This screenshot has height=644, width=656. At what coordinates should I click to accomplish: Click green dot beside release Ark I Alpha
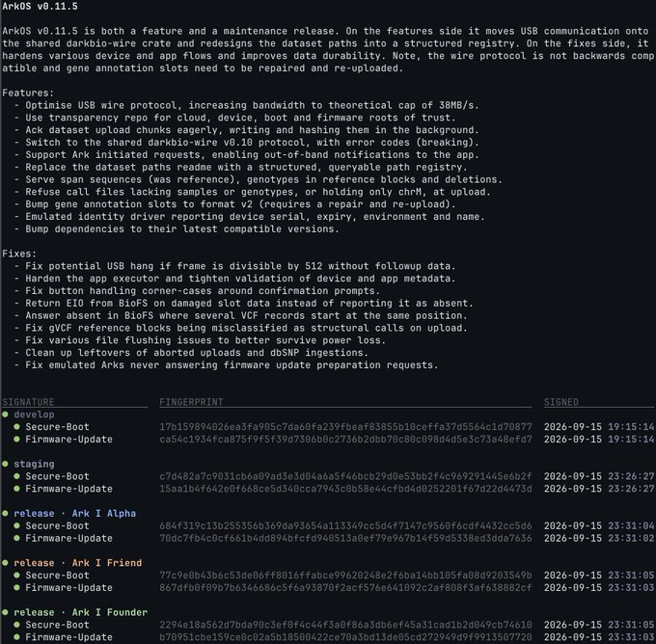5,513
